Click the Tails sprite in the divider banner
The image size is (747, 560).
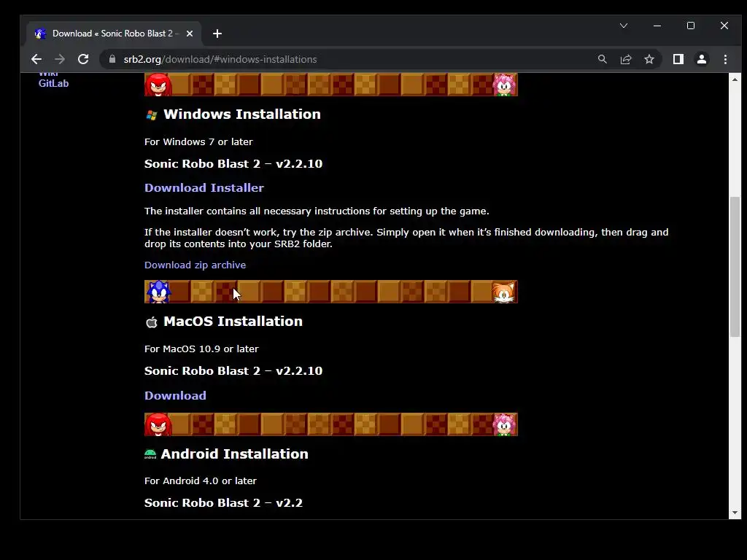[x=503, y=292]
